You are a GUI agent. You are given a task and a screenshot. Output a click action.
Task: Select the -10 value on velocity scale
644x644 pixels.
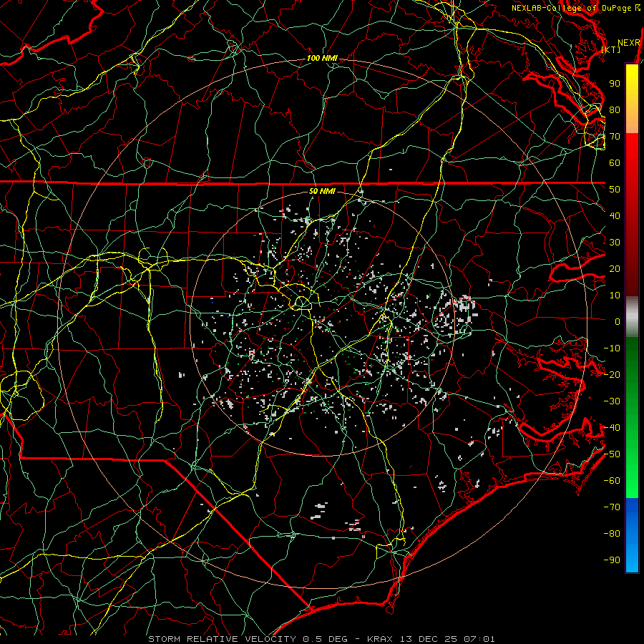click(612, 348)
